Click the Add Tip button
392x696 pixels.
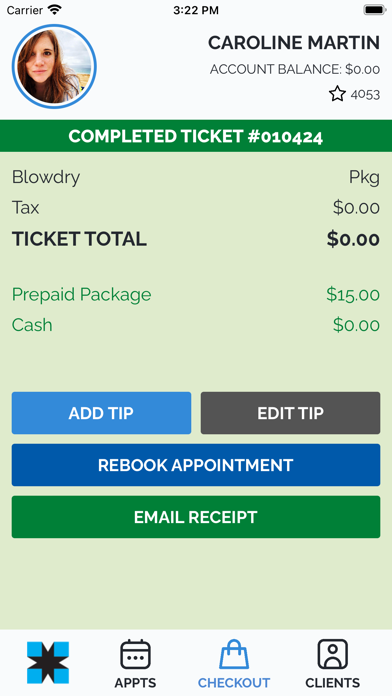tap(101, 413)
